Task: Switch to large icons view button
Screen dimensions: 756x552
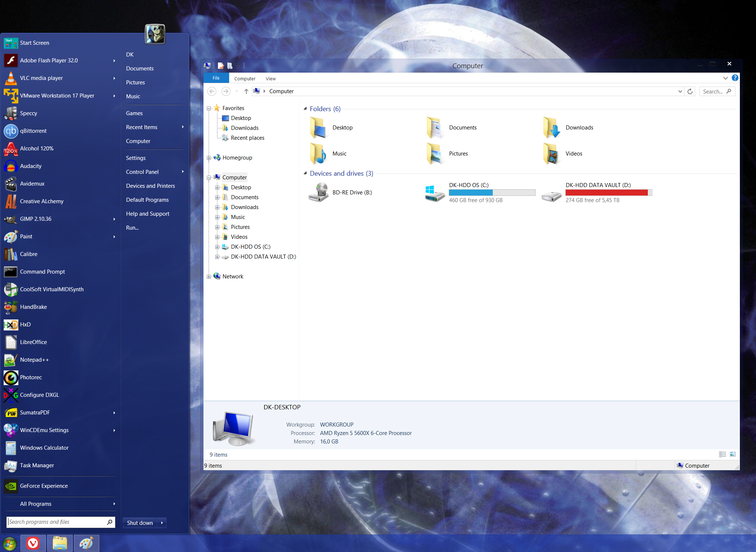Action: pyautogui.click(x=732, y=454)
